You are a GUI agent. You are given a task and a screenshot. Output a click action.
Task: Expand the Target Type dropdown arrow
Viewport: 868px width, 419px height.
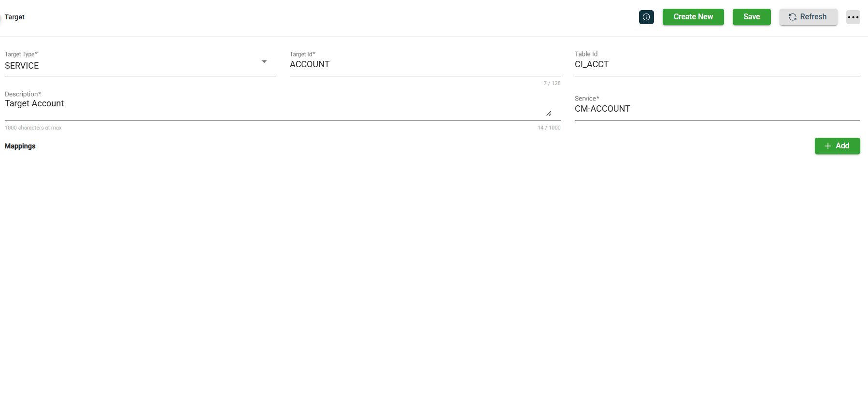pos(264,62)
